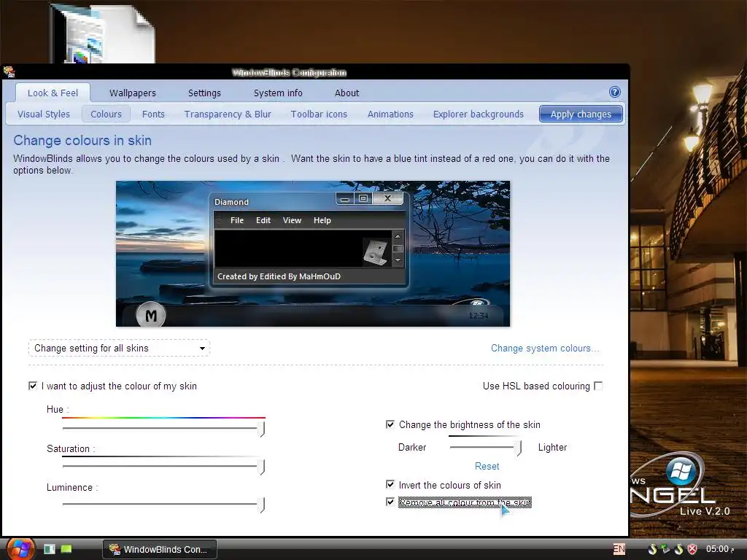Open the Settings tab

point(204,93)
